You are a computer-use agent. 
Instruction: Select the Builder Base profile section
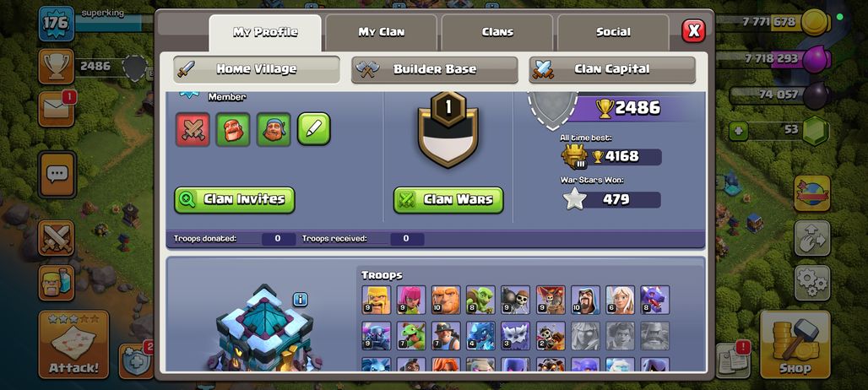pos(435,70)
